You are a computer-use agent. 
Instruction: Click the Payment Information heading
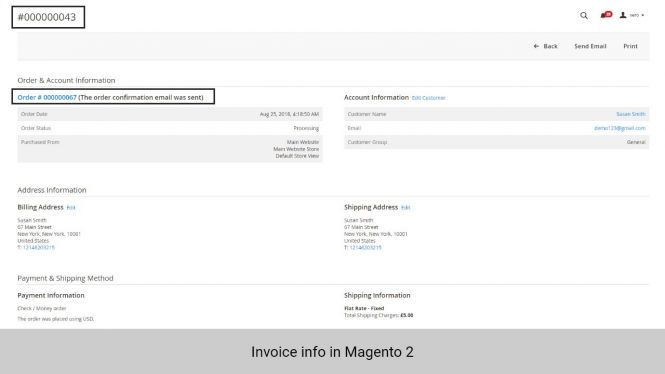51,295
